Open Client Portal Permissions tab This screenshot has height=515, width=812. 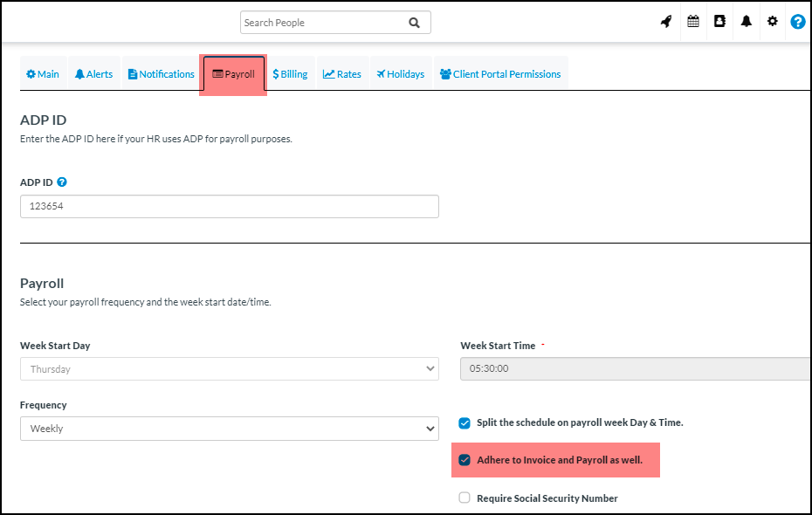click(x=500, y=74)
